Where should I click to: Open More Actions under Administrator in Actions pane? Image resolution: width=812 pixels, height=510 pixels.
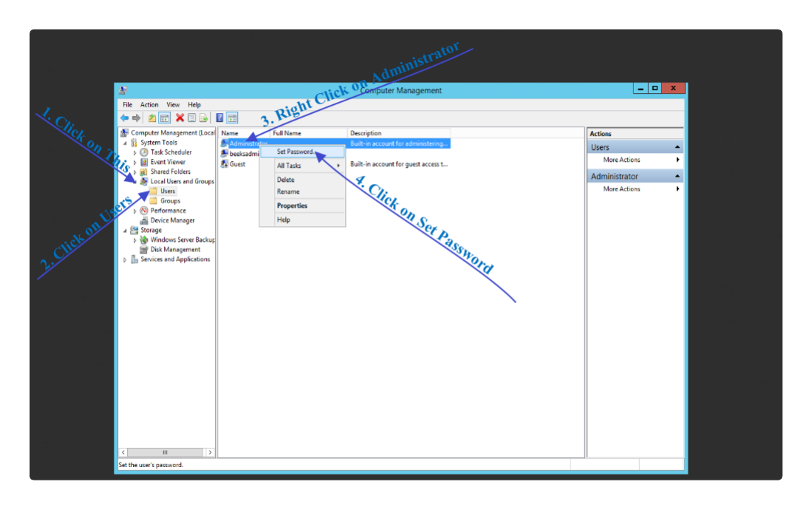(635, 188)
